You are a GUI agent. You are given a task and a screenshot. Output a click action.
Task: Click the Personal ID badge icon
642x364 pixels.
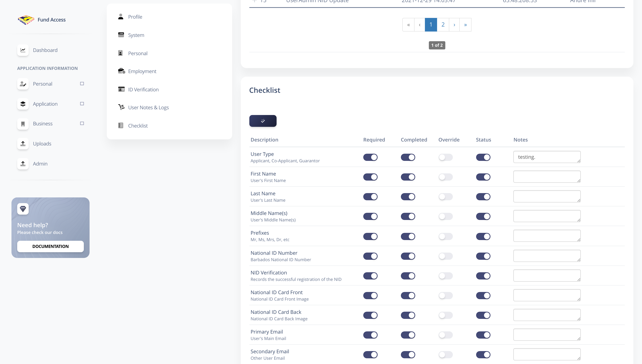click(120, 53)
